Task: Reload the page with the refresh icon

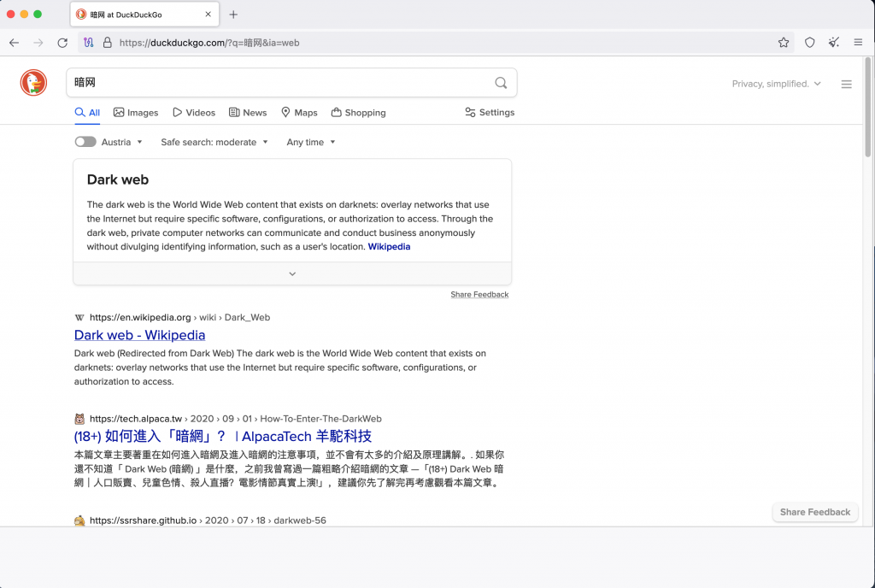Action: [62, 42]
